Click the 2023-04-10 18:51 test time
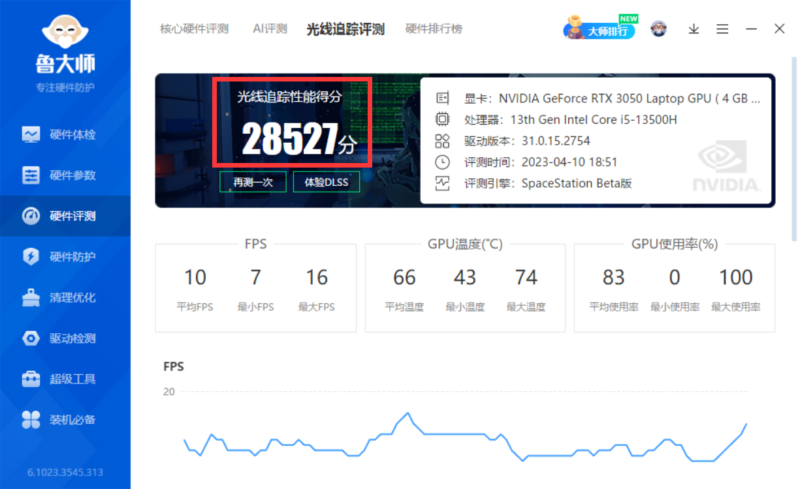The height and width of the screenshot is (489, 800). (569, 162)
